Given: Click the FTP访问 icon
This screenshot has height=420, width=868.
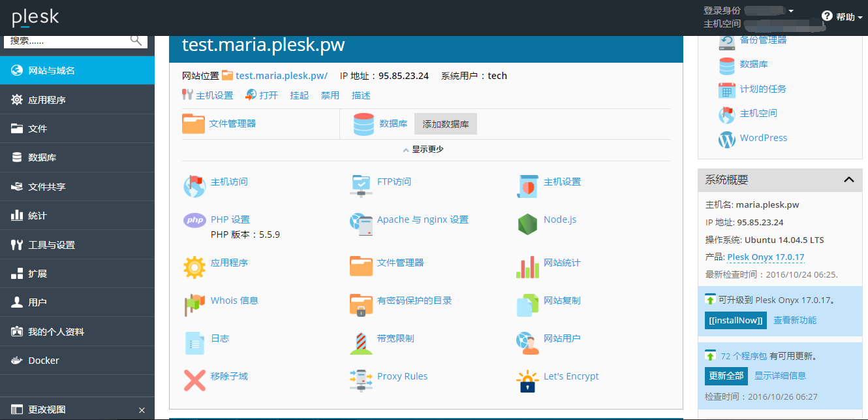Looking at the screenshot, I should coord(361,186).
